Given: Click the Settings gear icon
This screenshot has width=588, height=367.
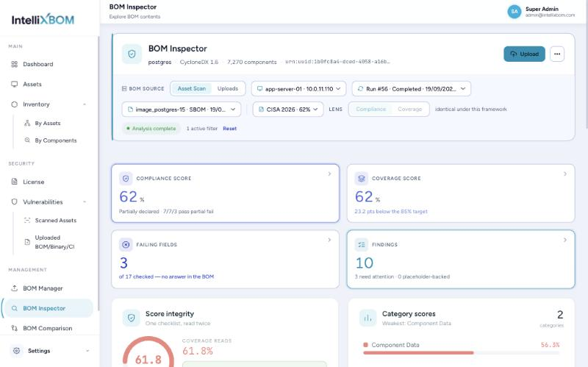Looking at the screenshot, I should point(16,351).
